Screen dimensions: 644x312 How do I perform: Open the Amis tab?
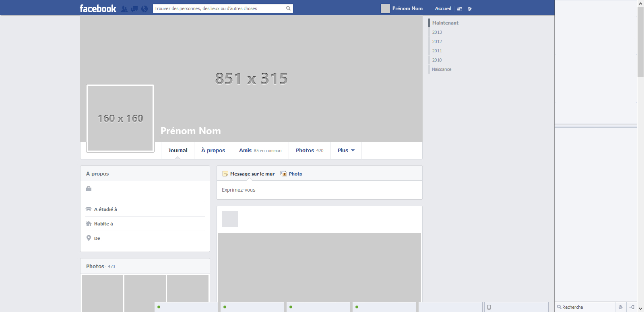click(x=260, y=151)
